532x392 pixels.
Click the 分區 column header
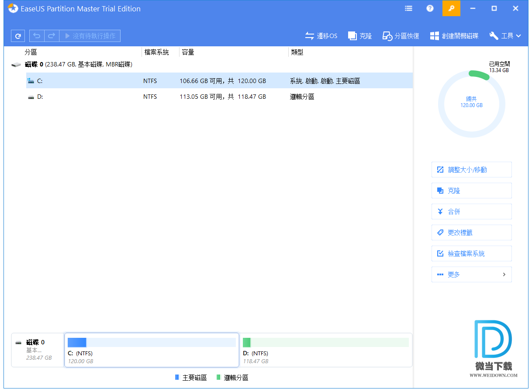pos(31,52)
